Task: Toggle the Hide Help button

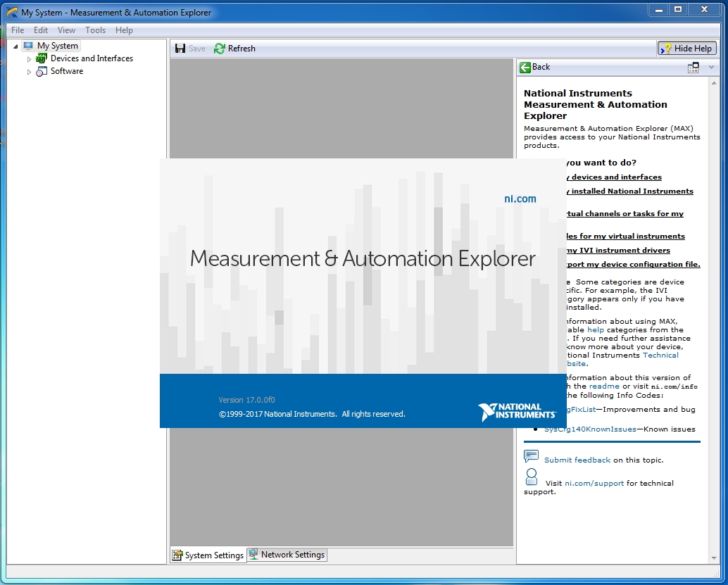Action: click(686, 49)
